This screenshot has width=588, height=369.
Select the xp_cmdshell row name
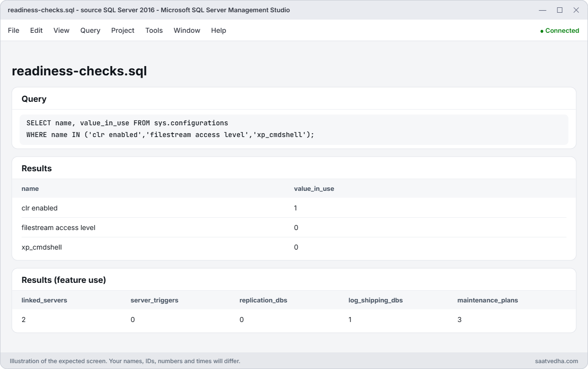click(x=42, y=247)
